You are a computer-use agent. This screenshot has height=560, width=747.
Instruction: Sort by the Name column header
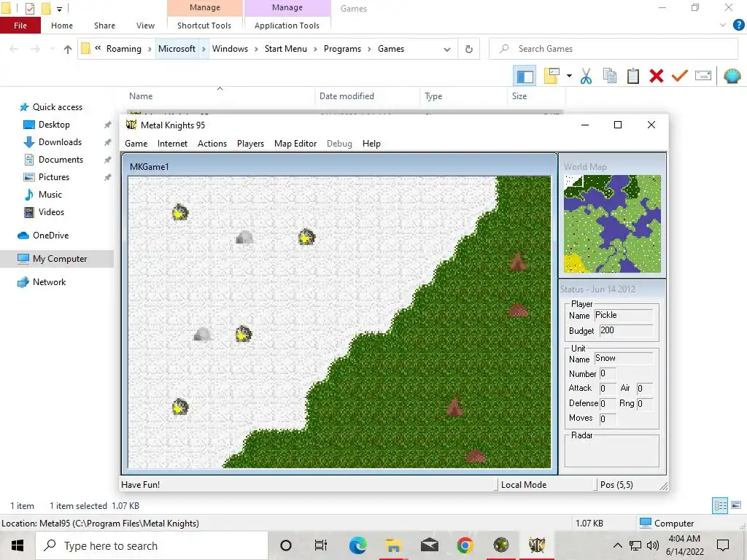pyautogui.click(x=219, y=96)
